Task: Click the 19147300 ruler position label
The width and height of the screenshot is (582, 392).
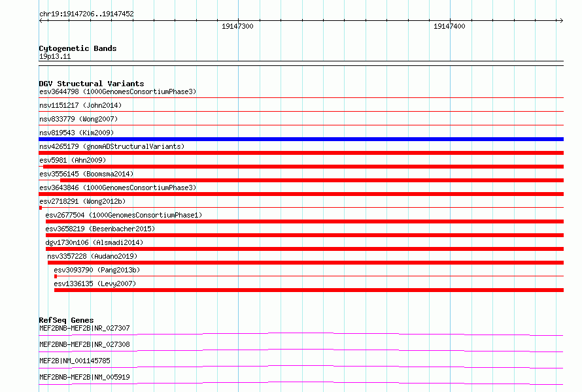Action: pos(237,26)
